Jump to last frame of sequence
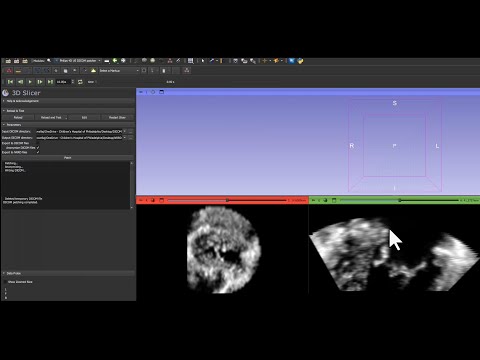The image size is (480, 360). tap(50, 82)
